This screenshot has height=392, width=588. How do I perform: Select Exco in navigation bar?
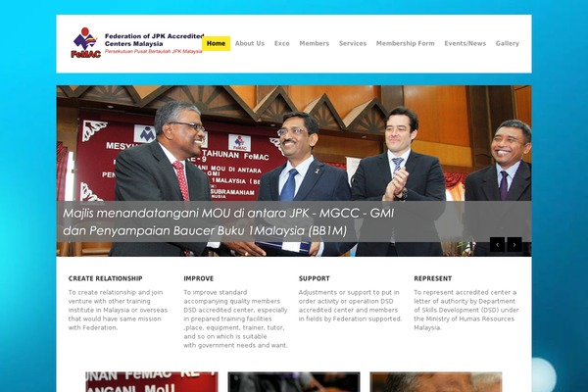[x=282, y=43]
